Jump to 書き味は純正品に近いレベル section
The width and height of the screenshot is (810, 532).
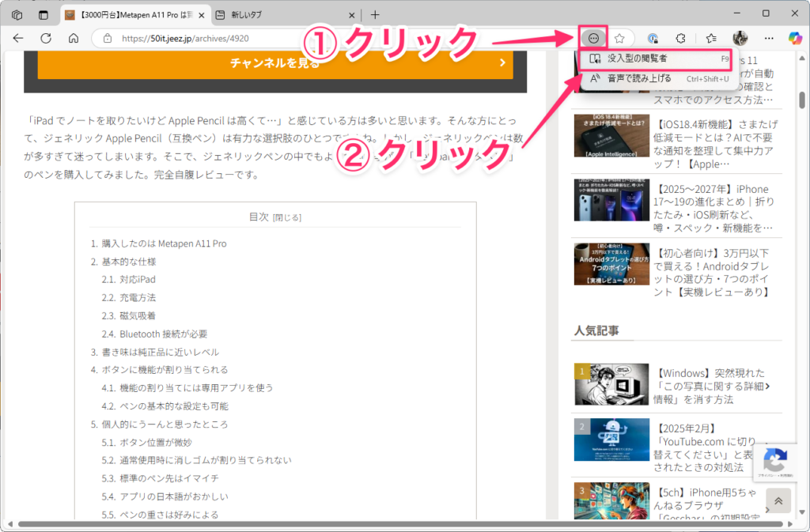coord(160,352)
